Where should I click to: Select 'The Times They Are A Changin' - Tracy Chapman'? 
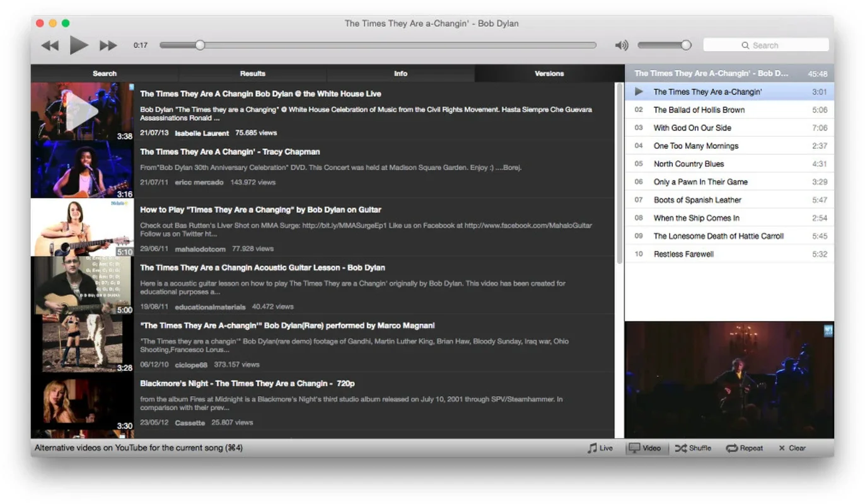tap(230, 152)
